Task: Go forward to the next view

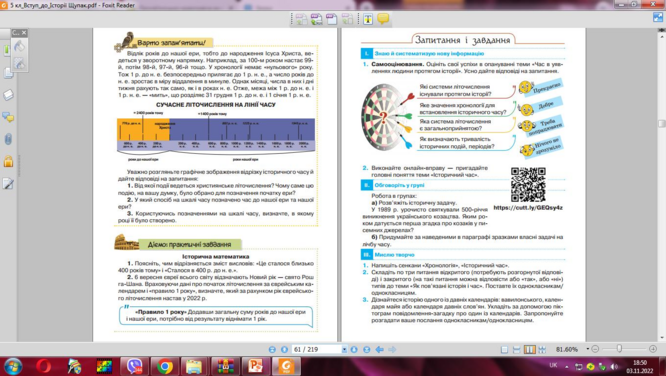Action: click(392, 349)
